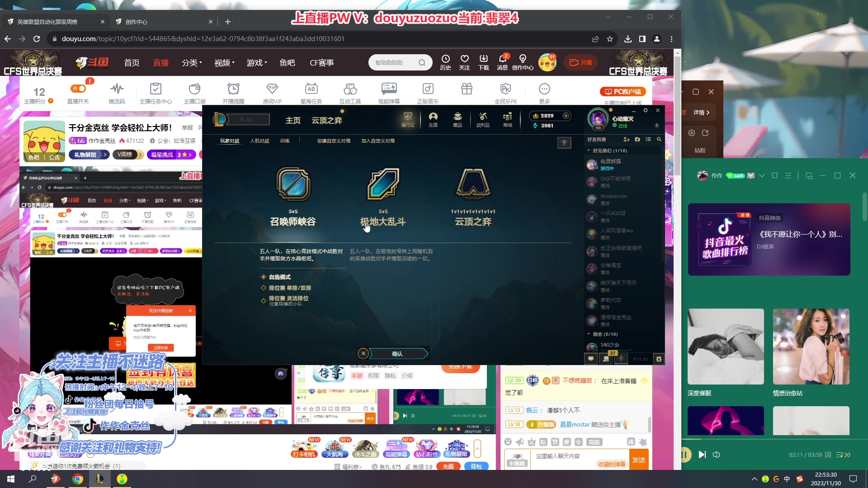Open Douyu 消息 message bell icon
The height and width of the screenshot is (488, 868).
[x=502, y=62]
